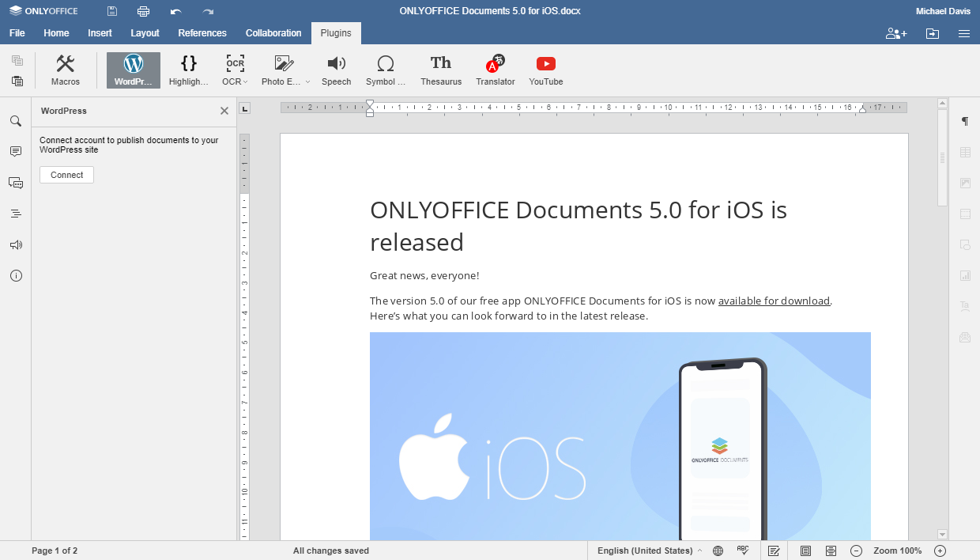Close the WordPress panel
The image size is (980, 560).
(x=224, y=111)
